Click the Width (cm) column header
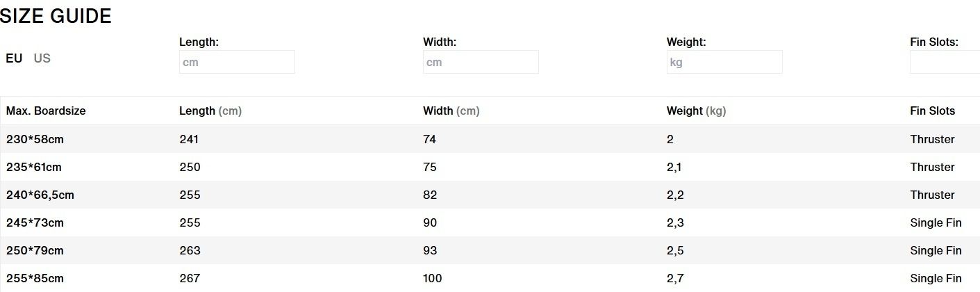Screen dimensions: 980x292 click(x=451, y=111)
